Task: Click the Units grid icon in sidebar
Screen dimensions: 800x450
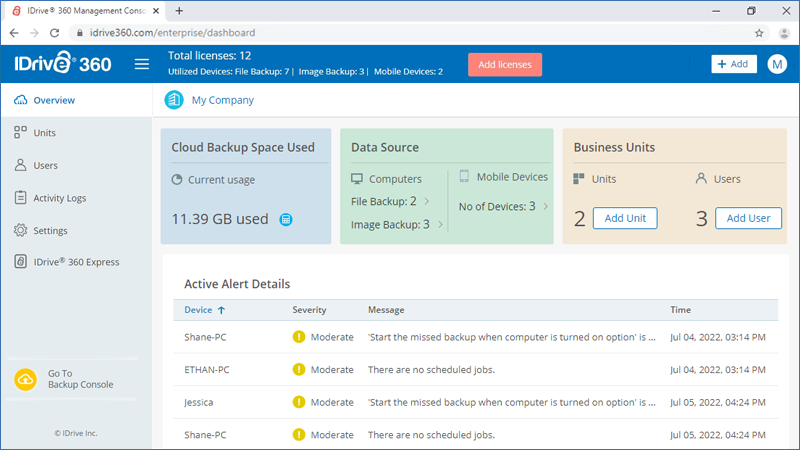Action: click(x=20, y=133)
